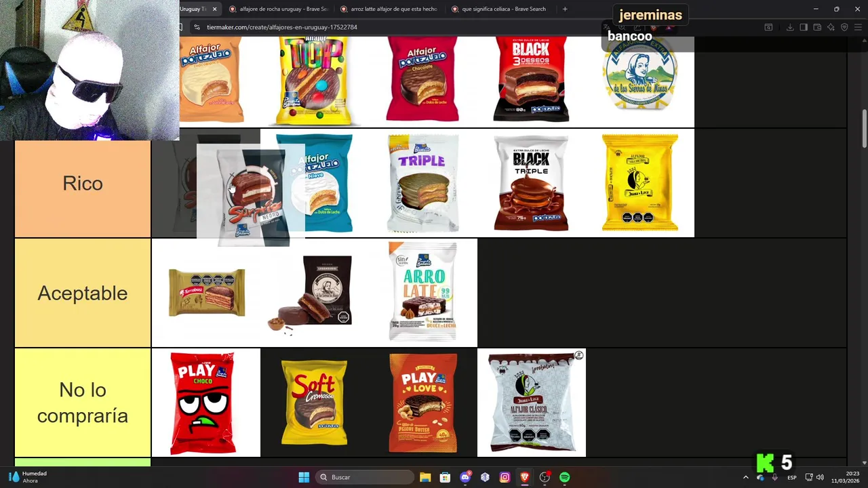Image resolution: width=868 pixels, height=488 pixels.
Task: Select the yellow Juana la Loca alfajor
Action: coord(640,183)
